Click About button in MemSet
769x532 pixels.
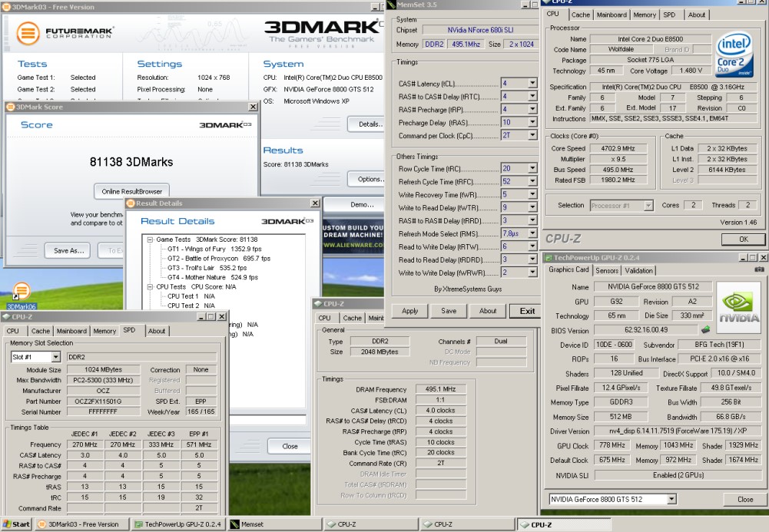tap(488, 311)
